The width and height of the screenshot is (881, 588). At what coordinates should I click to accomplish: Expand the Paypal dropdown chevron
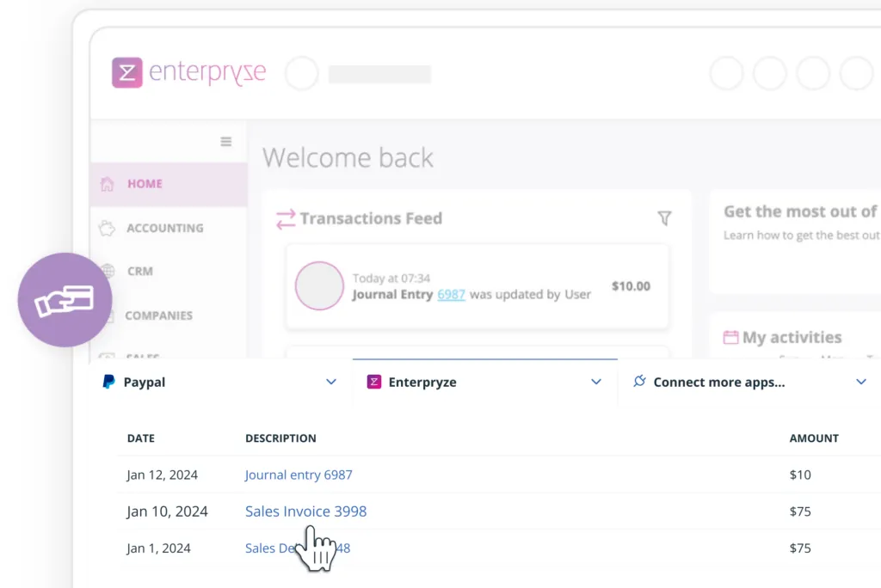pyautogui.click(x=331, y=382)
